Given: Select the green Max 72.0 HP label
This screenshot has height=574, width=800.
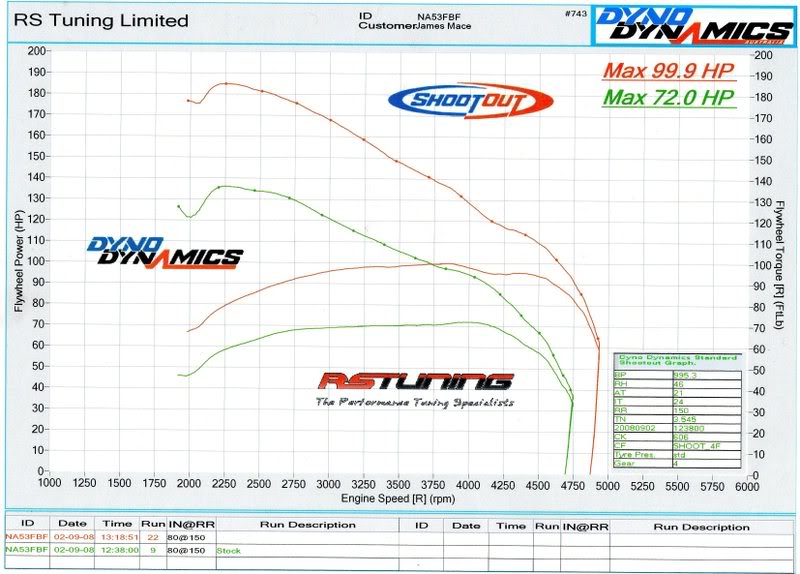Looking at the screenshot, I should pos(670,98).
